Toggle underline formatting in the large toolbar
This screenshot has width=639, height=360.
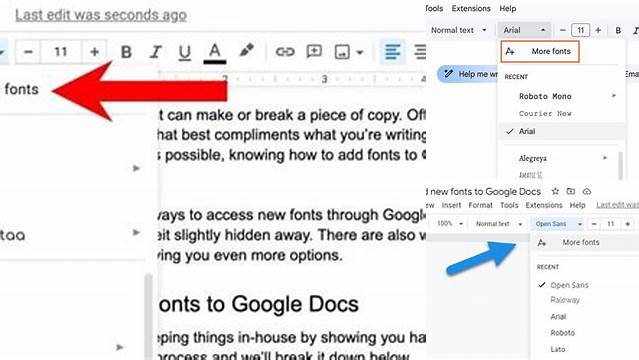(185, 52)
